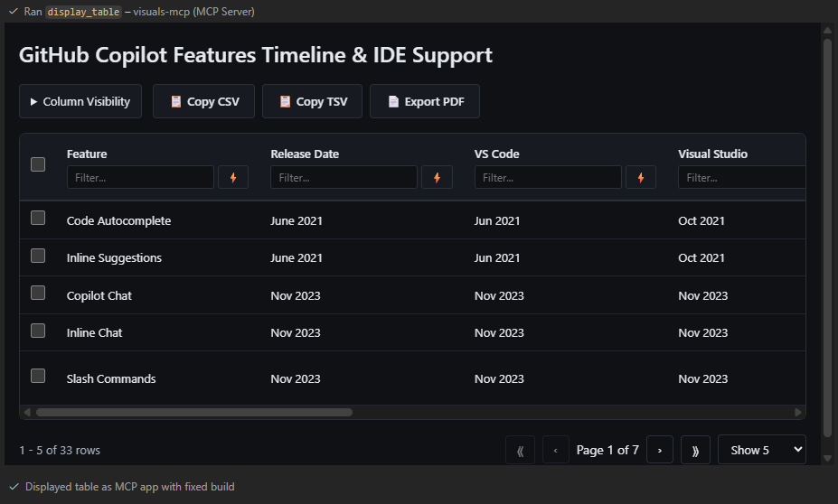The height and width of the screenshot is (504, 838).
Task: Click June 2021 in Code Autocomplete row
Action: click(297, 221)
